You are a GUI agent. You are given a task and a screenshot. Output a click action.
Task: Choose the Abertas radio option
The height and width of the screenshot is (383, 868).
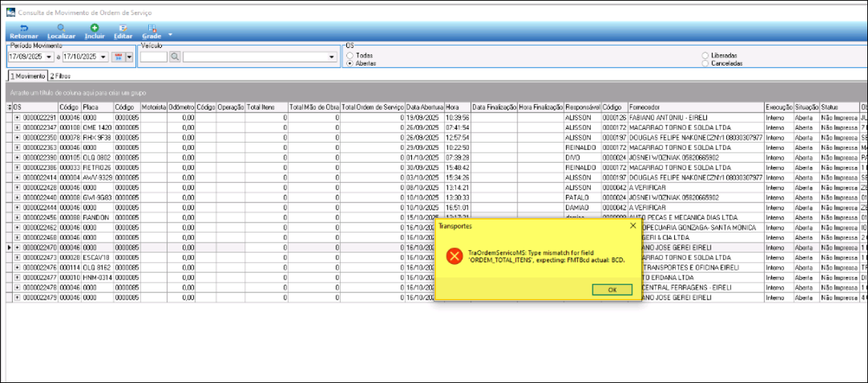pyautogui.click(x=350, y=63)
